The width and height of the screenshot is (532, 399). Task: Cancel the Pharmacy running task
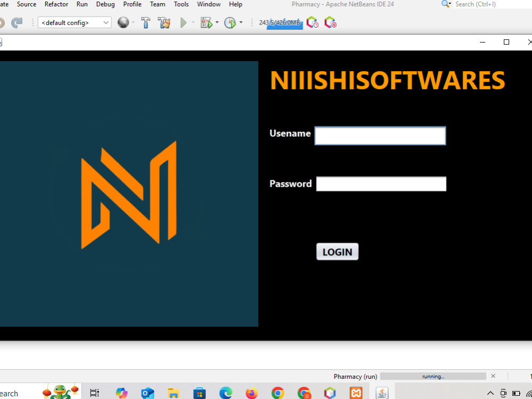[x=493, y=376]
